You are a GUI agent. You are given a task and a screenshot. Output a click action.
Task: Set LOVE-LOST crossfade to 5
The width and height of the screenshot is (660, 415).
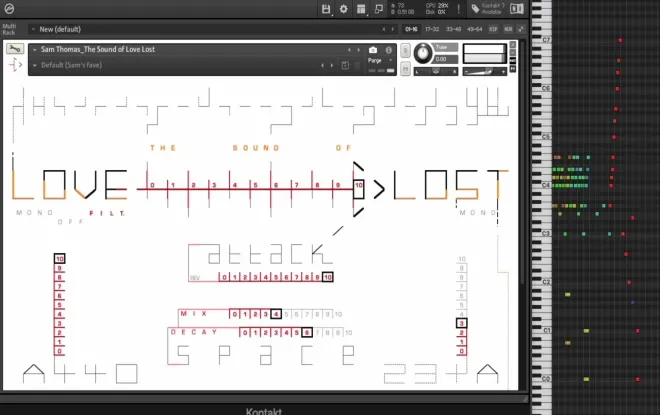(x=255, y=185)
